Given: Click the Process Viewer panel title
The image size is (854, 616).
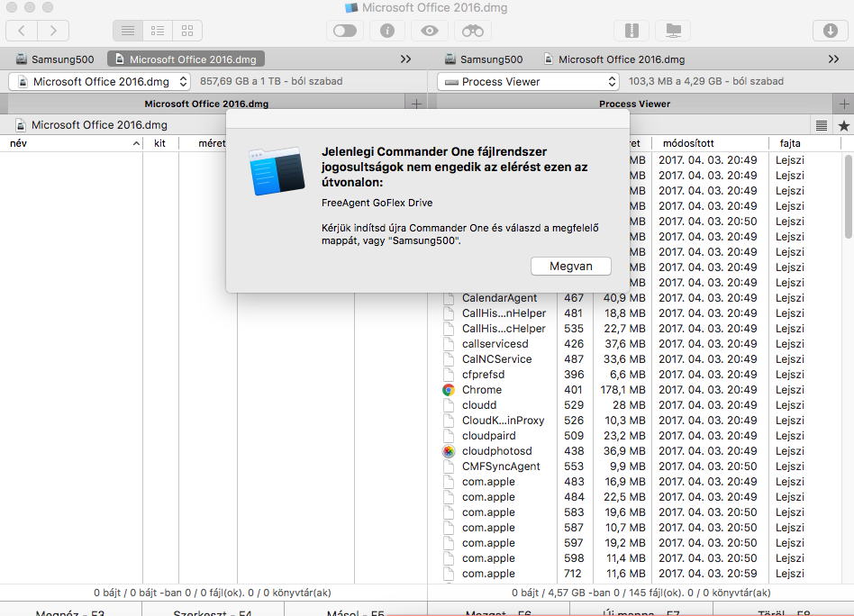Looking at the screenshot, I should (634, 104).
